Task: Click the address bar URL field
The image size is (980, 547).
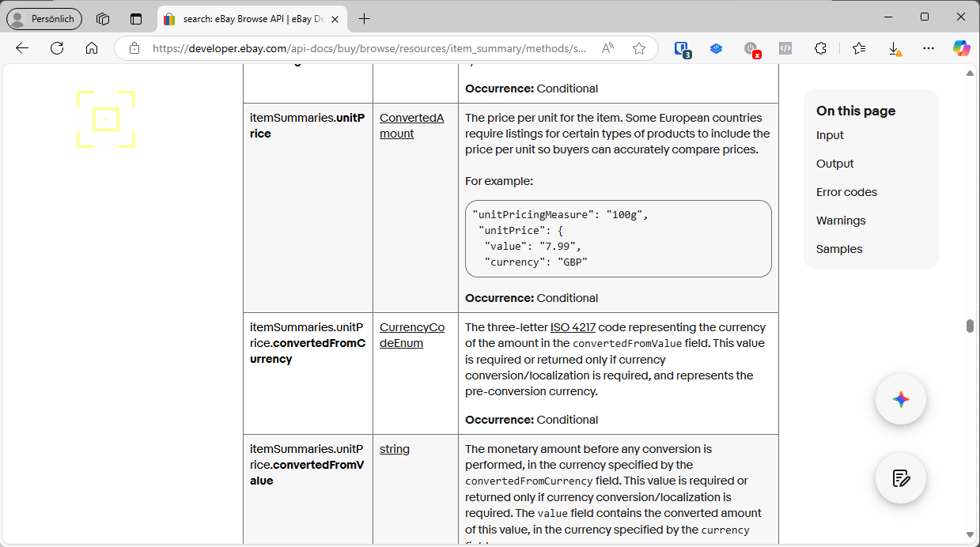Action: (368, 48)
